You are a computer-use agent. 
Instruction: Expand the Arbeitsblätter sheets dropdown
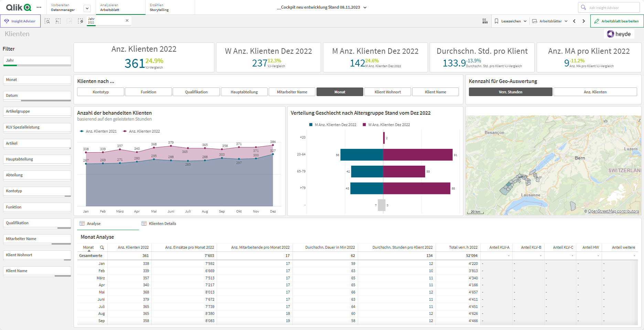coord(550,21)
